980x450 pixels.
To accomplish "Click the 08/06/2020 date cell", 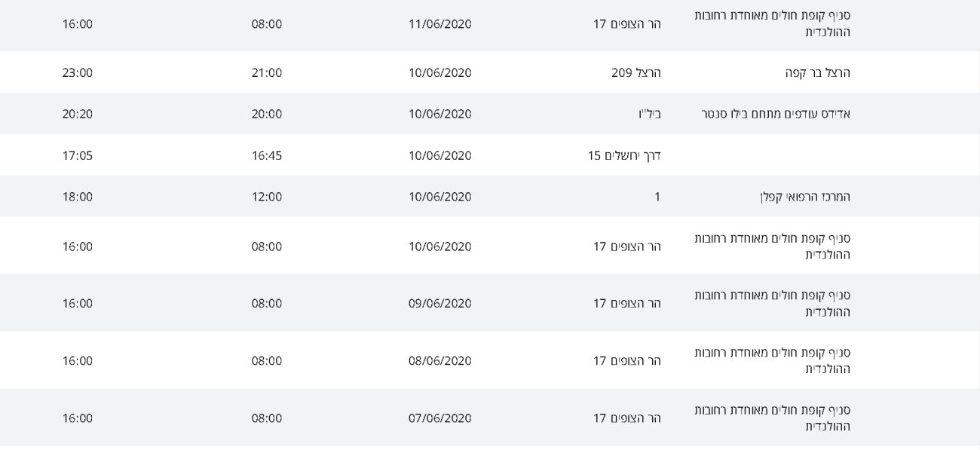I will 439,361.
